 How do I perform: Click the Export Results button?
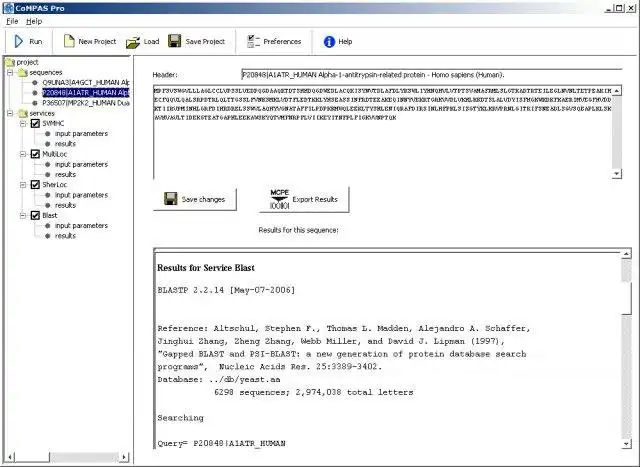(304, 199)
